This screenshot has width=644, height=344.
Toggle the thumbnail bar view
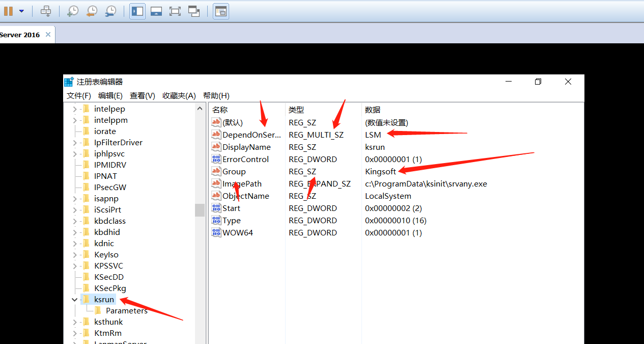coord(156,11)
